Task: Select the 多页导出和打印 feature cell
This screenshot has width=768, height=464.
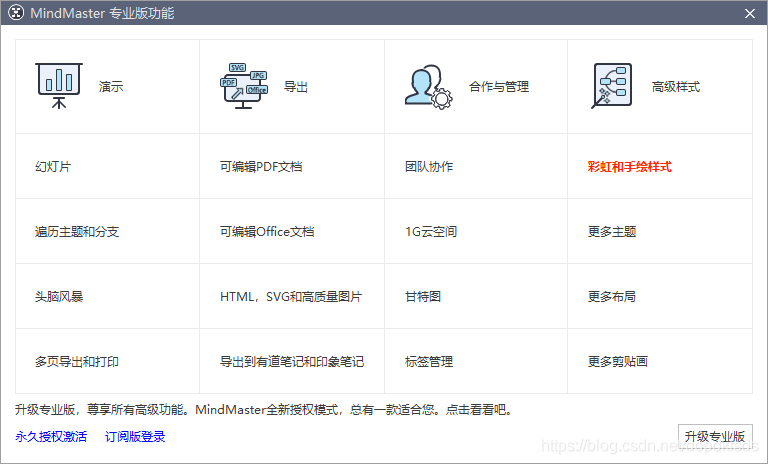Action: point(108,362)
